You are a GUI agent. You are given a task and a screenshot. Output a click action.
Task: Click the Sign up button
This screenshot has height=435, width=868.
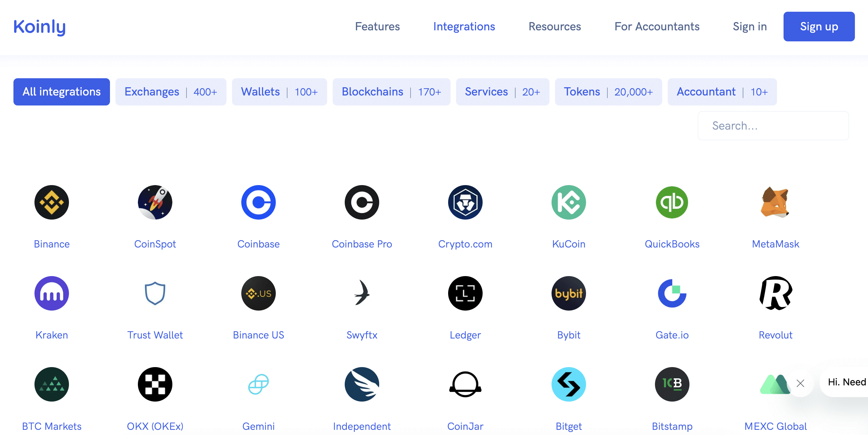(x=819, y=27)
